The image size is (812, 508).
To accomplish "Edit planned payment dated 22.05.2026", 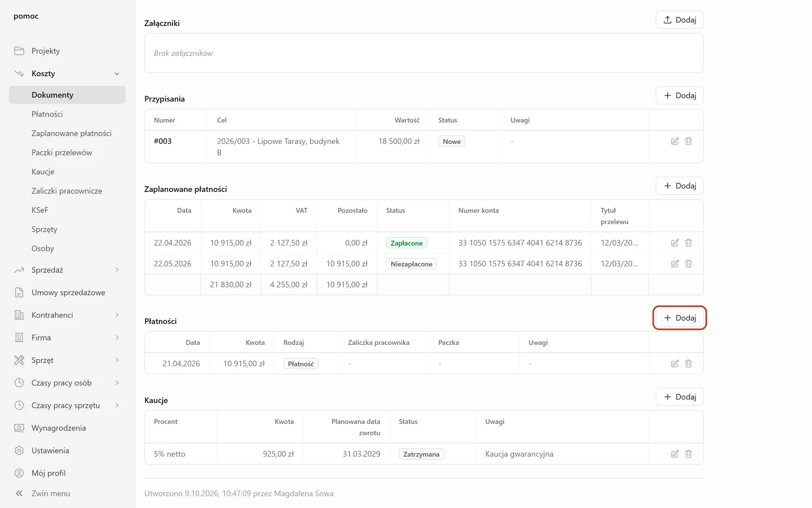I will [x=674, y=264].
